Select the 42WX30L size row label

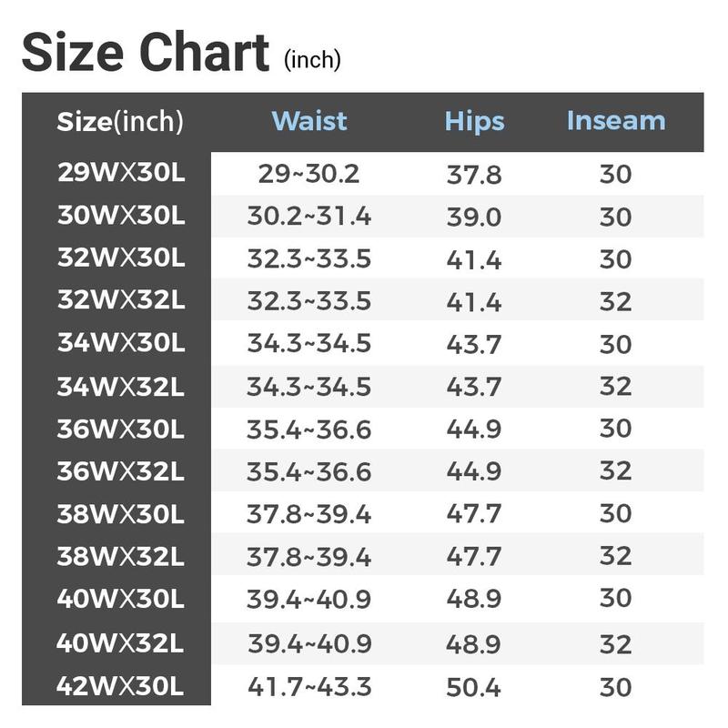[120, 684]
